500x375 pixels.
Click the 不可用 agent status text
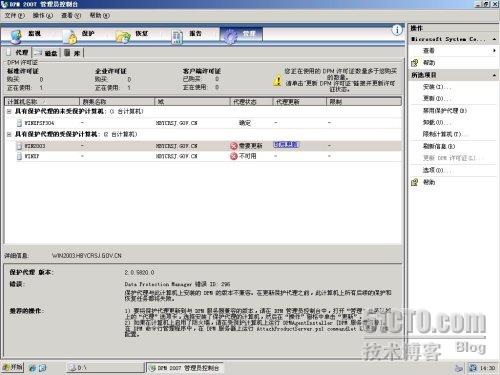pyautogui.click(x=248, y=156)
